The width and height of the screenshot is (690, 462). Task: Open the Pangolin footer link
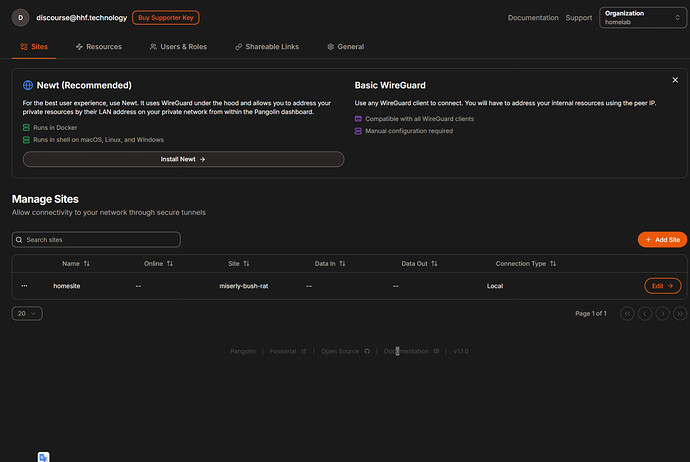[243, 351]
